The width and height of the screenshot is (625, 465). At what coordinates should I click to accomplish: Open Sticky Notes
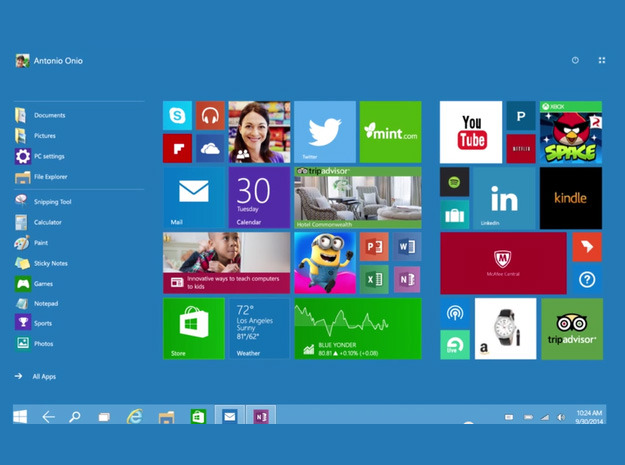coord(41,263)
